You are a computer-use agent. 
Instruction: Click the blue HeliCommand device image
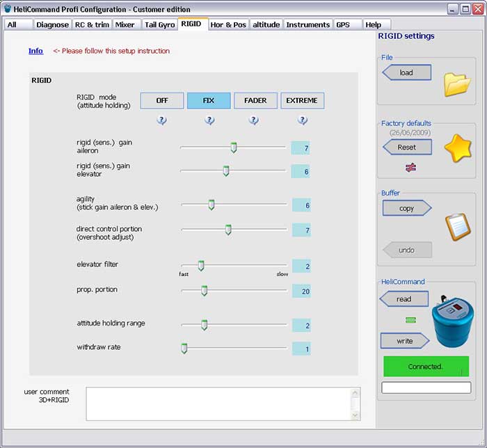pyautogui.click(x=453, y=321)
